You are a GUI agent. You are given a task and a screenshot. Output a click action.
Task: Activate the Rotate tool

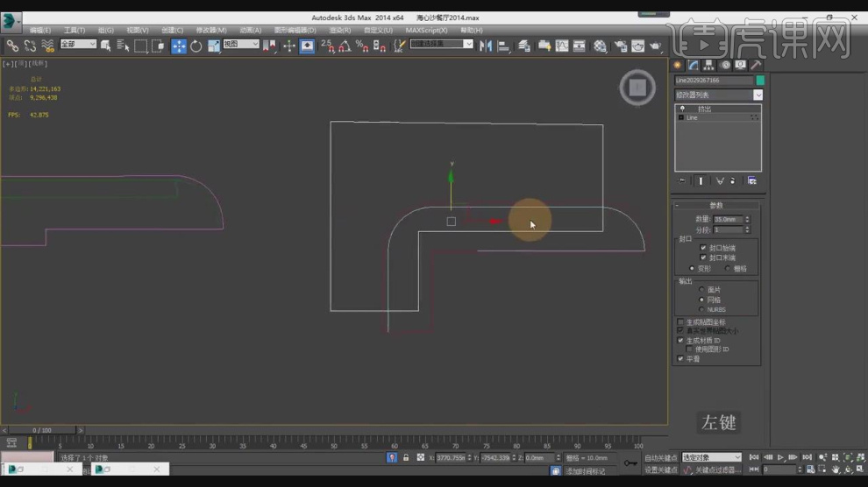196,46
